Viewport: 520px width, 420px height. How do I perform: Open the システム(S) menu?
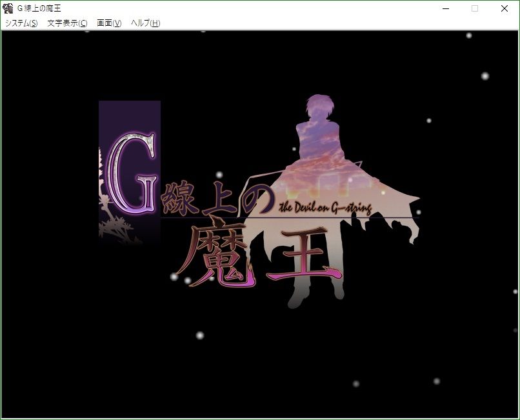point(21,23)
